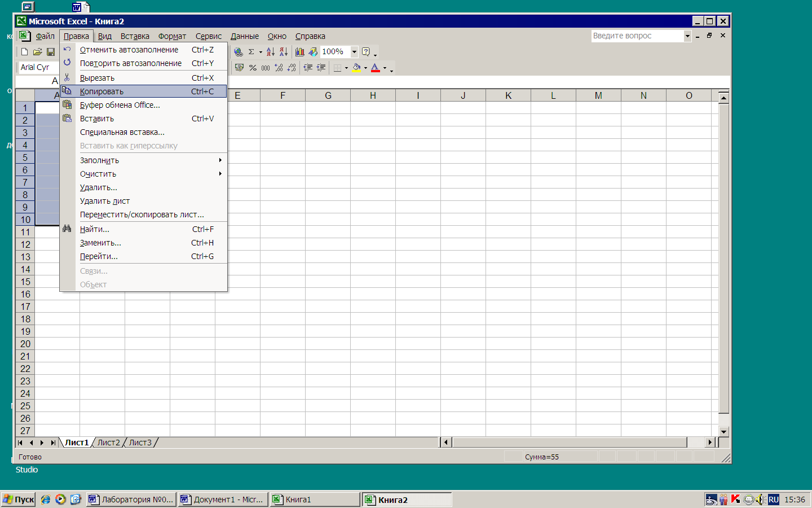Click the Increase Decimal icon
Screen dimensions: 812x508
pyautogui.click(x=279, y=68)
